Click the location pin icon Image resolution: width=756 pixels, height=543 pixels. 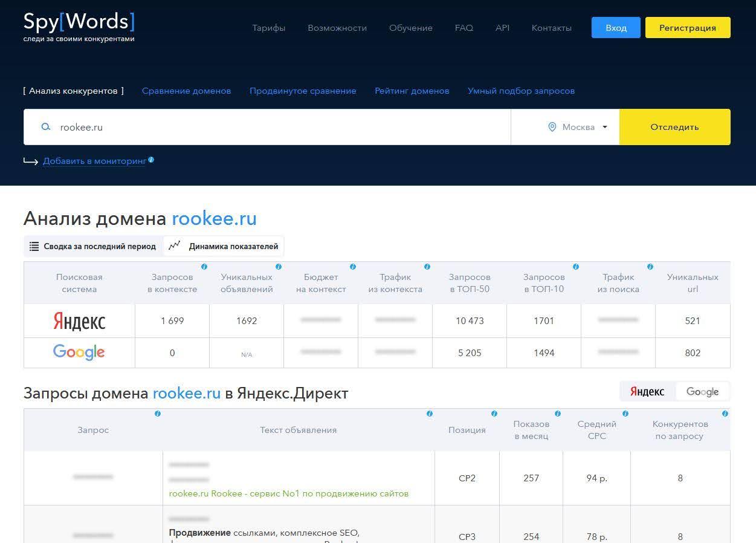point(552,127)
